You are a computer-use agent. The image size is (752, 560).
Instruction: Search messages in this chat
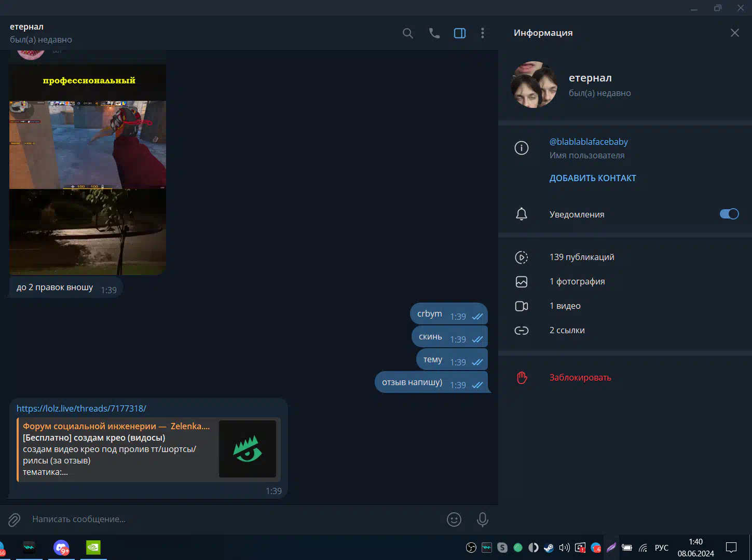click(x=408, y=33)
